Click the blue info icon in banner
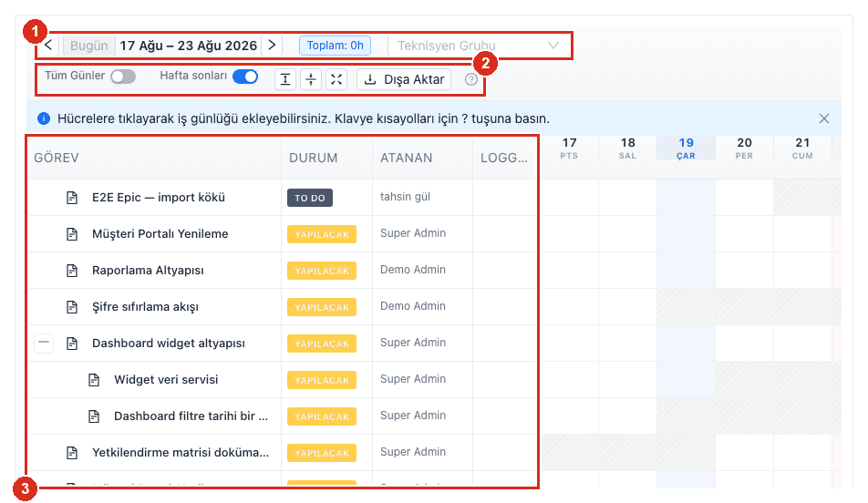The width and height of the screenshot is (868, 503). click(x=44, y=118)
